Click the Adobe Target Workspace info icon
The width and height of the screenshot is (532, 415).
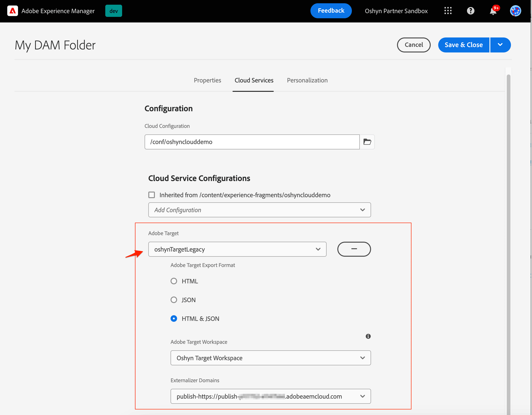[x=368, y=336]
